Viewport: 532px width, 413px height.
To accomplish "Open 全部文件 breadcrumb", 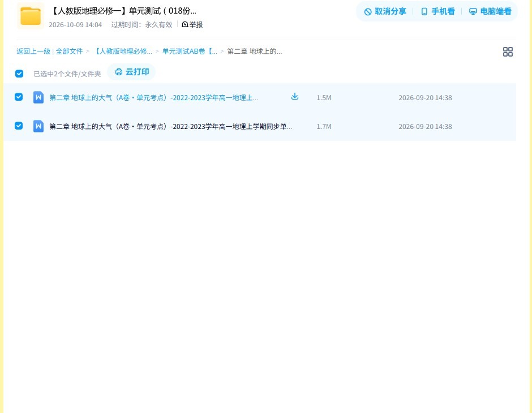I will pyautogui.click(x=69, y=51).
